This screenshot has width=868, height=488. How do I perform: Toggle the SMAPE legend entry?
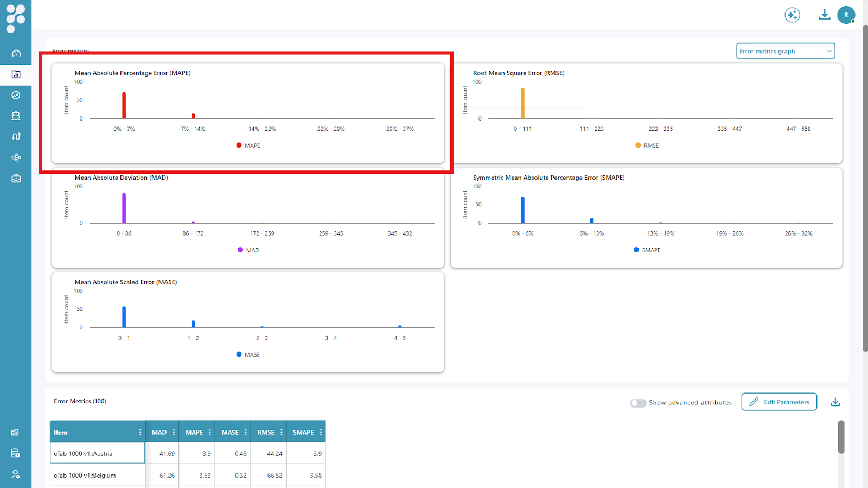pos(647,250)
